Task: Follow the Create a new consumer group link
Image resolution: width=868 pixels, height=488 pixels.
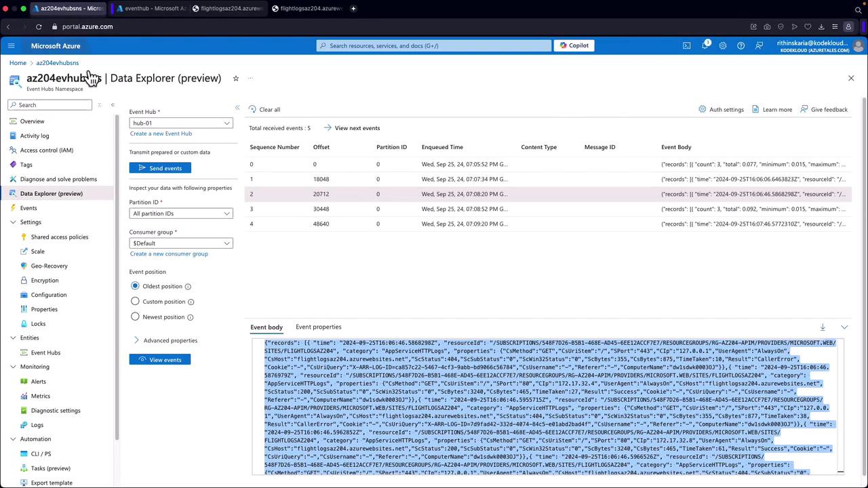Action: [169, 253]
